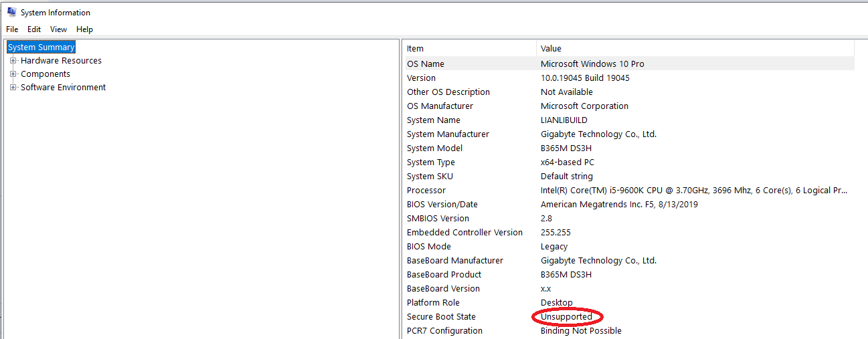Select the System Model row
Image resolution: width=868 pixels, height=339 pixels.
(629, 148)
